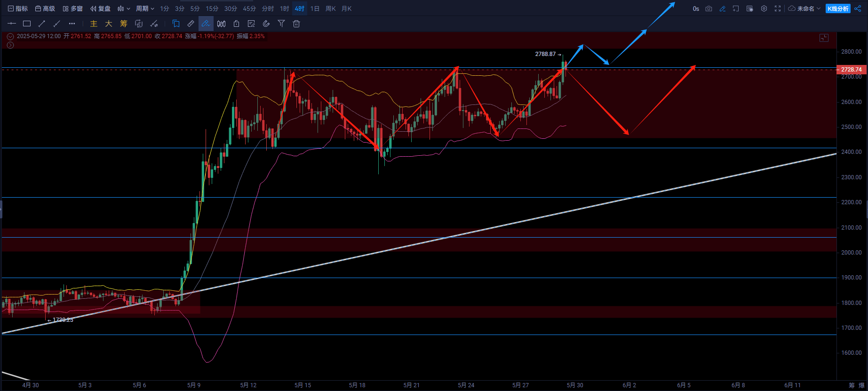Select the 3分 timeframe
The image size is (868, 391).
[x=180, y=8]
